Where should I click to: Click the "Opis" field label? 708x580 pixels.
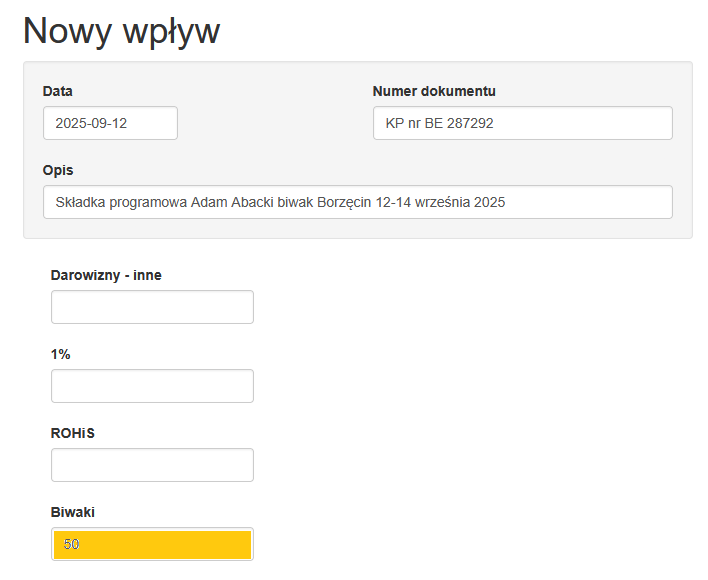click(58, 170)
